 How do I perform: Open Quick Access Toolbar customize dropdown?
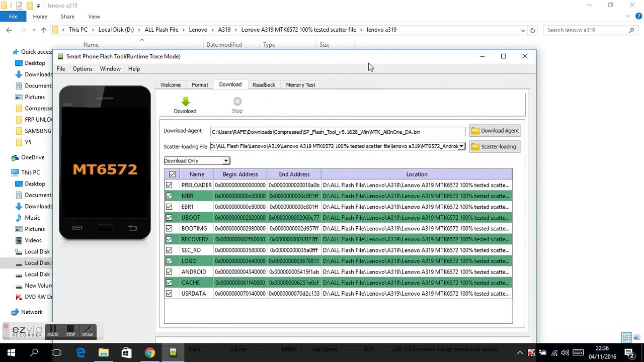(38, 6)
